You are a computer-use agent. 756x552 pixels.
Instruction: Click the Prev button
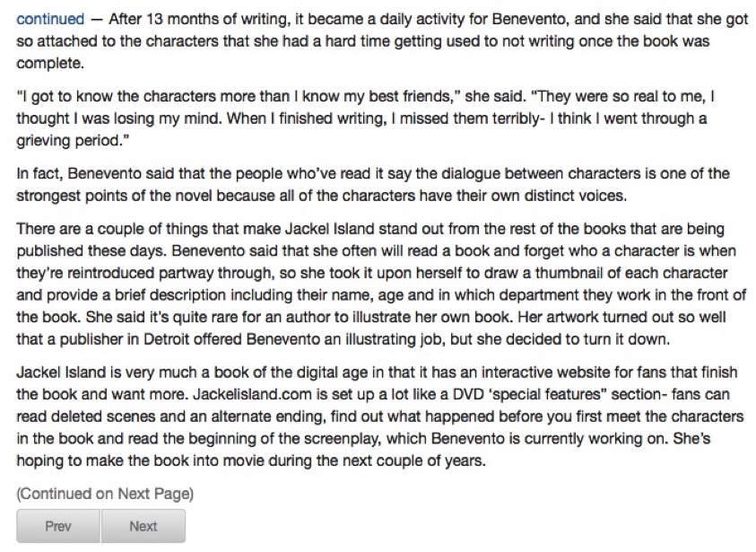pos(58,526)
